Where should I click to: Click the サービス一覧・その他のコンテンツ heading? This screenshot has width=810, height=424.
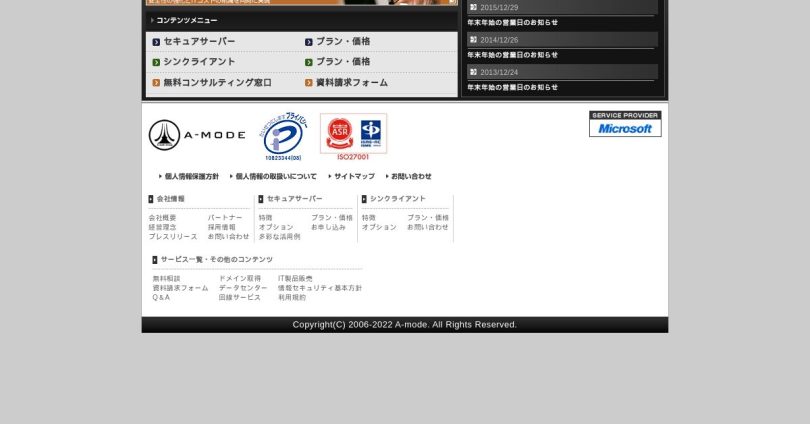(x=216, y=260)
